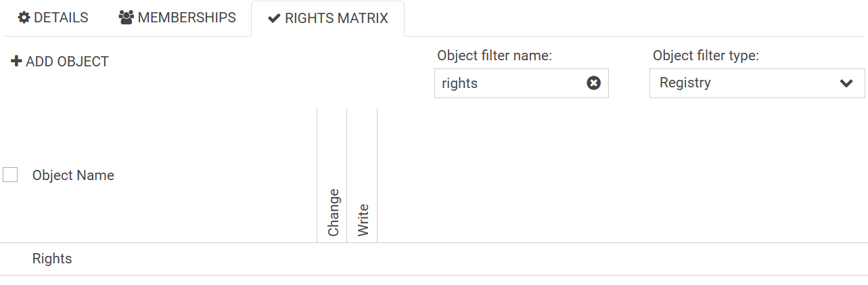
Task: Click the gear icon on the Details tab
Action: pyautogui.click(x=24, y=18)
